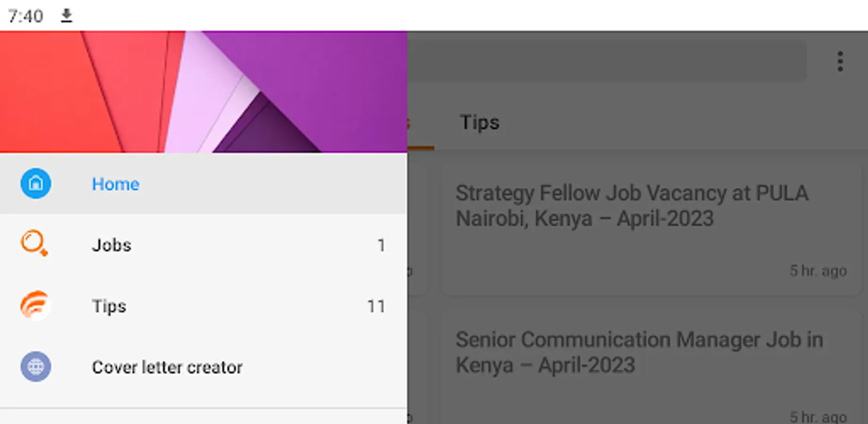Click the orange Tips feed icon
868x424 pixels.
tap(35, 305)
